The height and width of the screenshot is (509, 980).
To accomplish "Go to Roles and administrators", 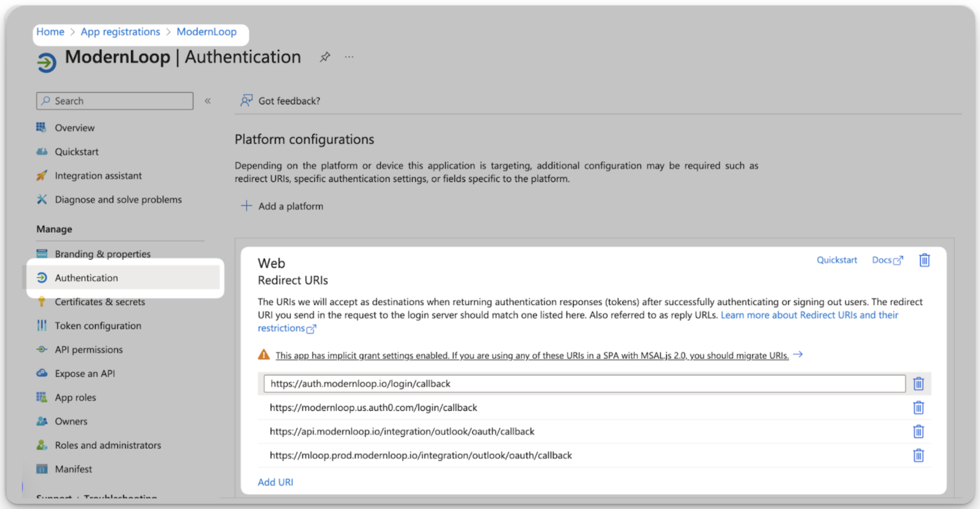I will [x=108, y=445].
